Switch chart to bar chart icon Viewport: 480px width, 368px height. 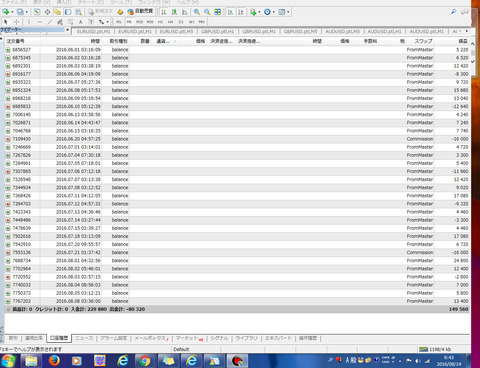pos(164,12)
